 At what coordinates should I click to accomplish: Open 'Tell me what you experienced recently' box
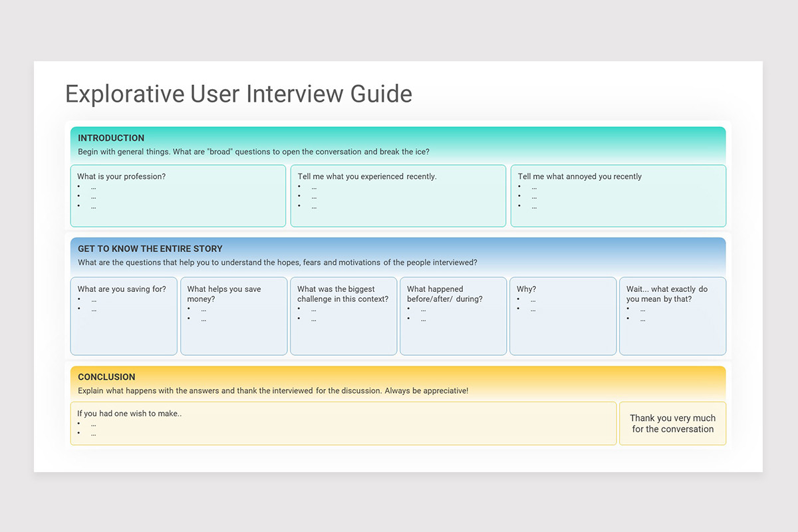click(x=398, y=196)
